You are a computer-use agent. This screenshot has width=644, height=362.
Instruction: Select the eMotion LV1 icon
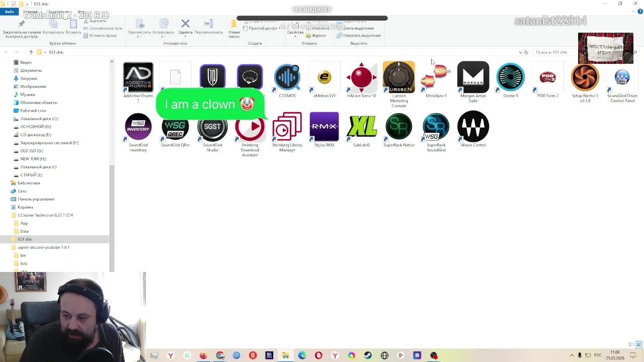click(325, 77)
